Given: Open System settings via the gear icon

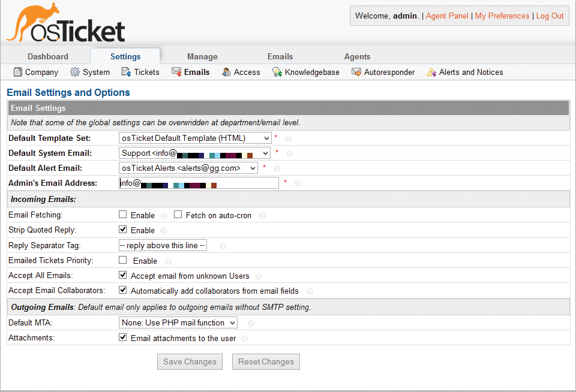Looking at the screenshot, I should coord(75,72).
